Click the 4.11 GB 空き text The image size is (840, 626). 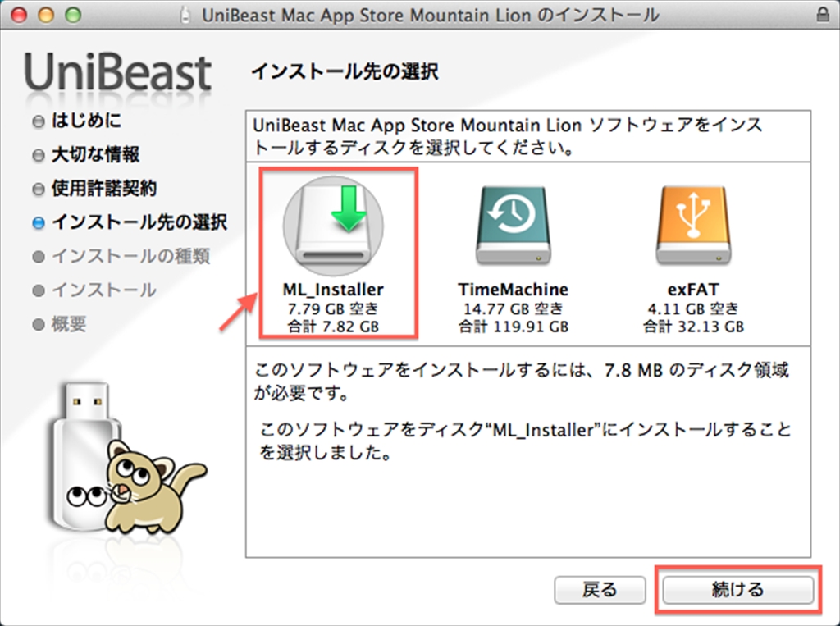[693, 308]
